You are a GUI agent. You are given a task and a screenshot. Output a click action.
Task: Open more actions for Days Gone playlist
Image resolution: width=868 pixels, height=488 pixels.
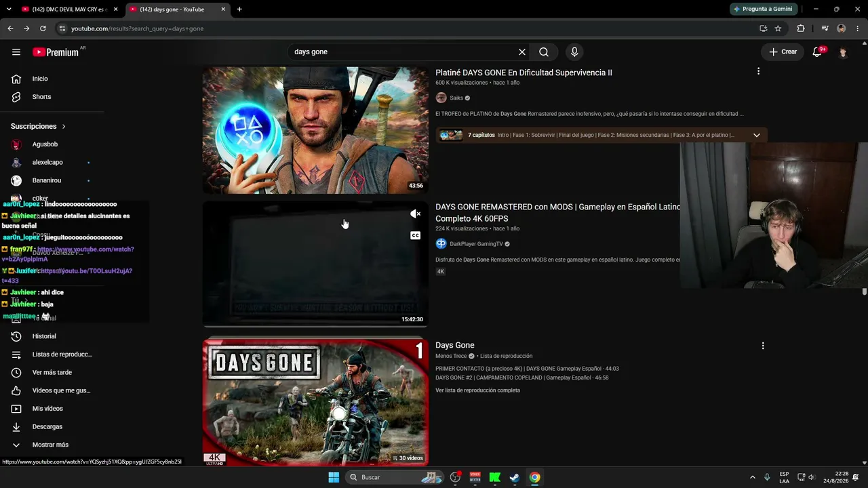tap(763, 346)
